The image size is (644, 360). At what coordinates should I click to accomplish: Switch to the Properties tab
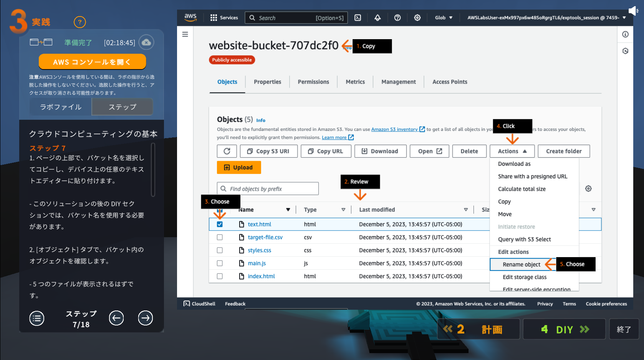tap(267, 82)
